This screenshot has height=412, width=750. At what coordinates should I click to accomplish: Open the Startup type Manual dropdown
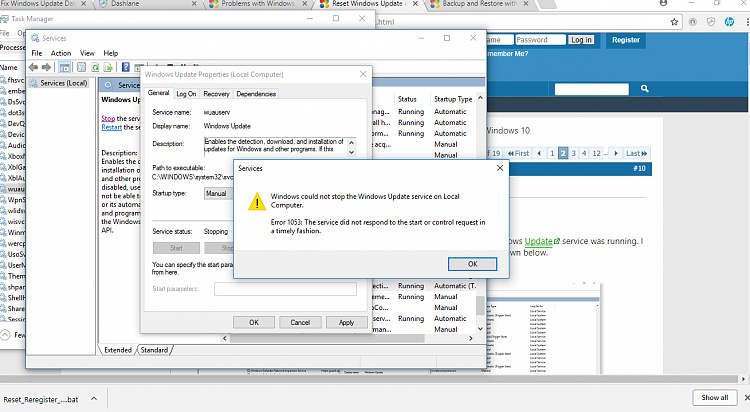[x=219, y=193]
